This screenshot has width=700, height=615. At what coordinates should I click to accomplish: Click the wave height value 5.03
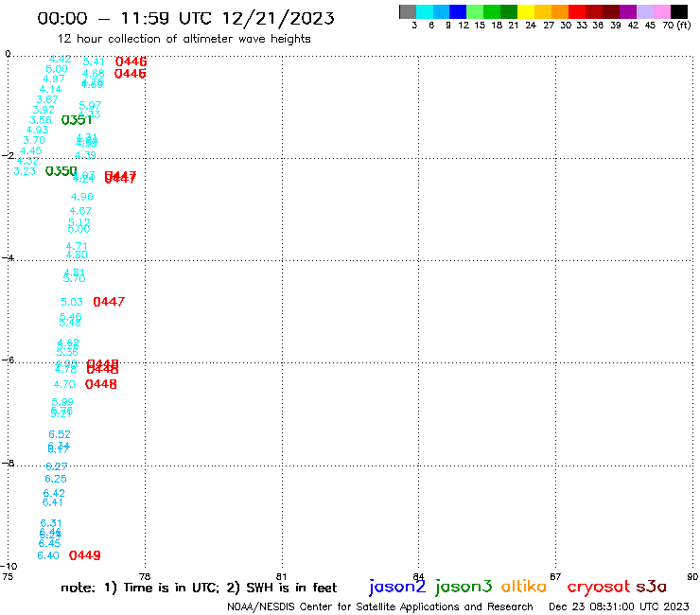72,303
